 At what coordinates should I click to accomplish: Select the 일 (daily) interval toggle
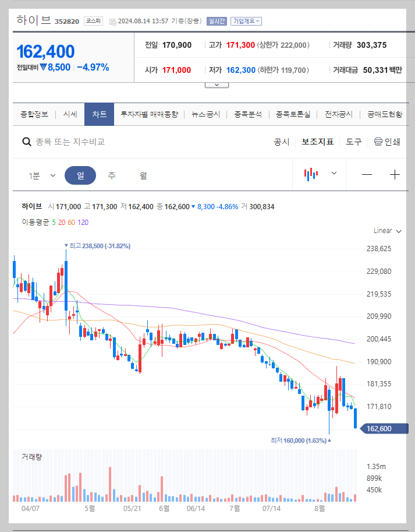(x=80, y=174)
